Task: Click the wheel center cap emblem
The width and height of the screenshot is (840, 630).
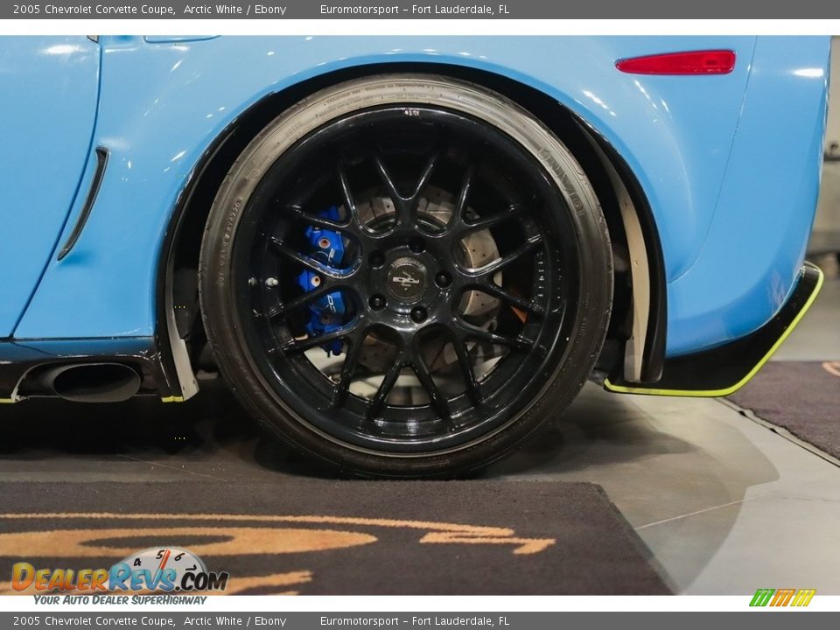Action: click(x=408, y=278)
